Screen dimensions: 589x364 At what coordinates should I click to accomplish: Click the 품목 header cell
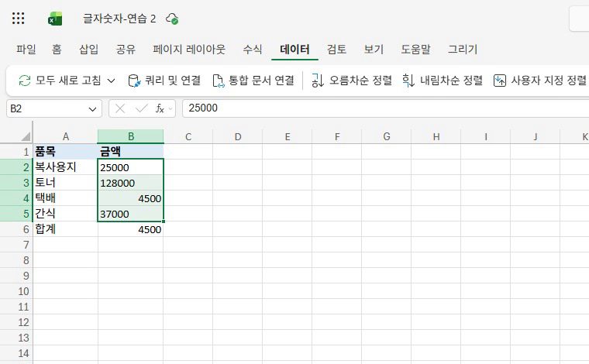point(65,152)
